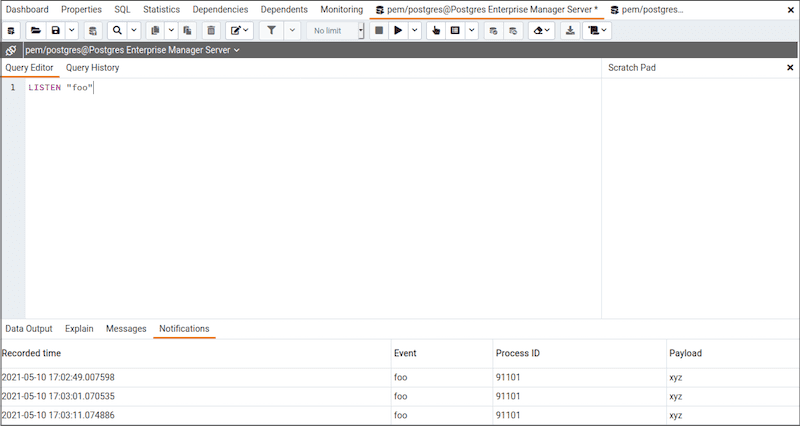This screenshot has height=426, width=800.
Task: Click the Filter funnel icon
Action: click(x=271, y=31)
